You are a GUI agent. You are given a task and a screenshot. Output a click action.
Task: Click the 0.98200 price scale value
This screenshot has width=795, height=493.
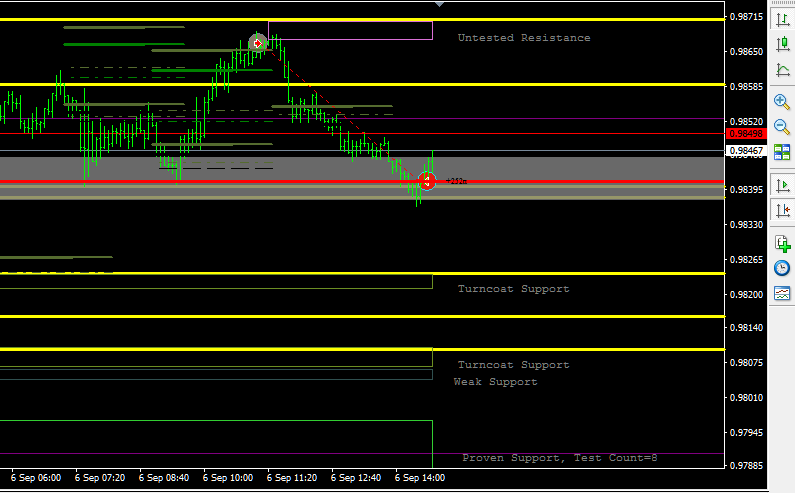point(746,295)
